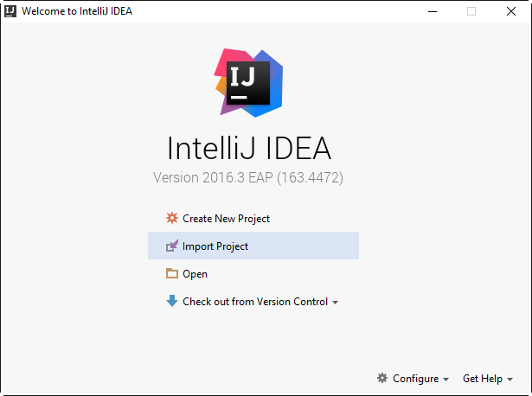Viewport: 532px width, 396px height.
Task: Select the Open text link
Action: pyautogui.click(x=195, y=274)
